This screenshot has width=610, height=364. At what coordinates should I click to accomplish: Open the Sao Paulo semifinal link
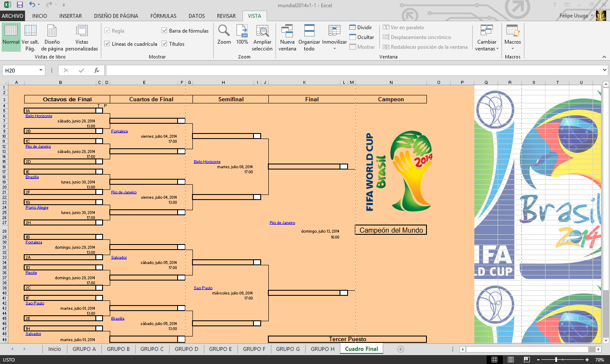[203, 288]
